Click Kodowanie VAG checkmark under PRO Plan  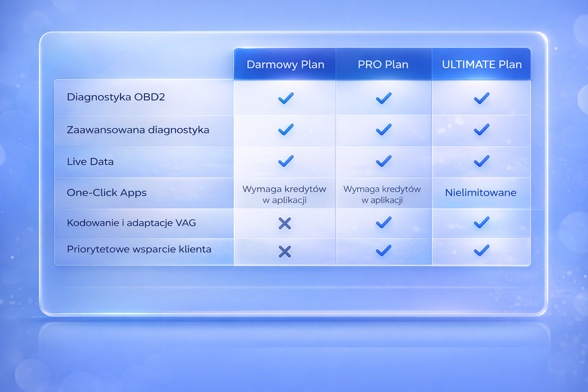point(383,222)
